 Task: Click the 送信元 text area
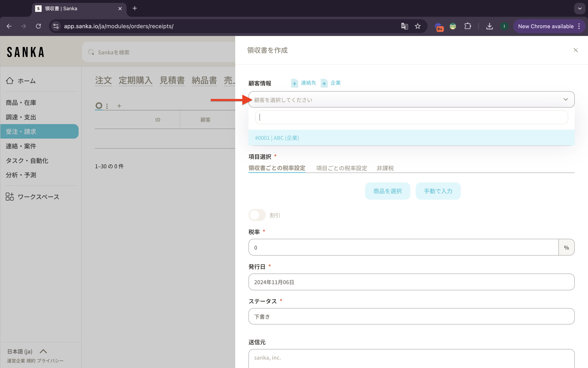click(x=411, y=359)
